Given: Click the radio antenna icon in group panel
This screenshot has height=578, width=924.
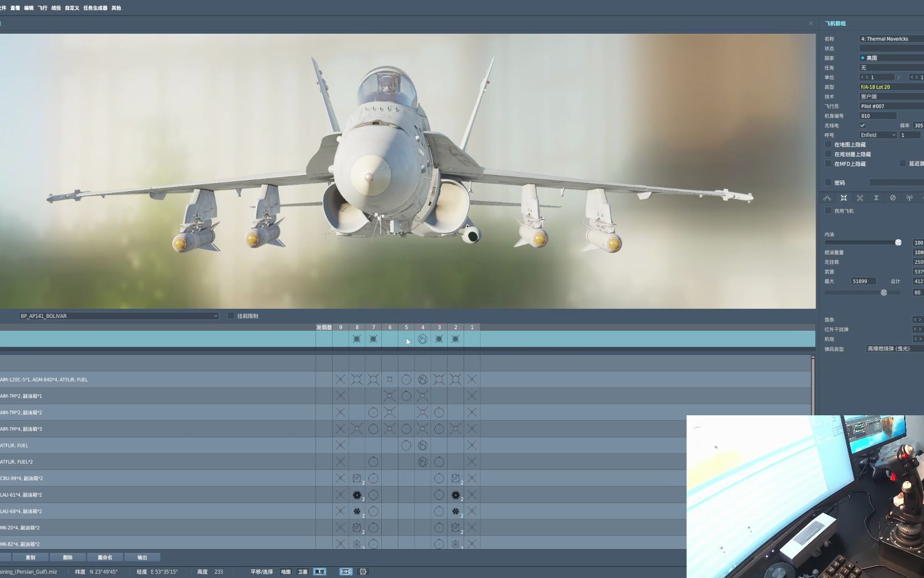Looking at the screenshot, I should [910, 198].
